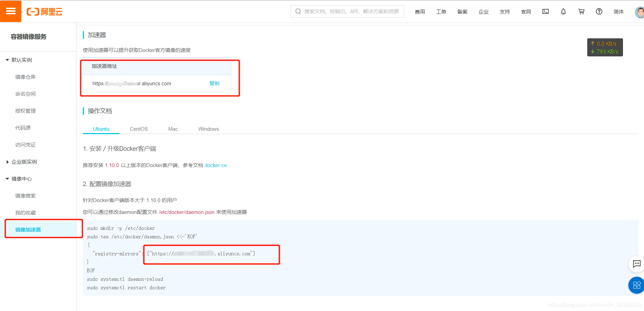Click the 容器镜像服务 sidebar title
This screenshot has width=644, height=311.
29,37
